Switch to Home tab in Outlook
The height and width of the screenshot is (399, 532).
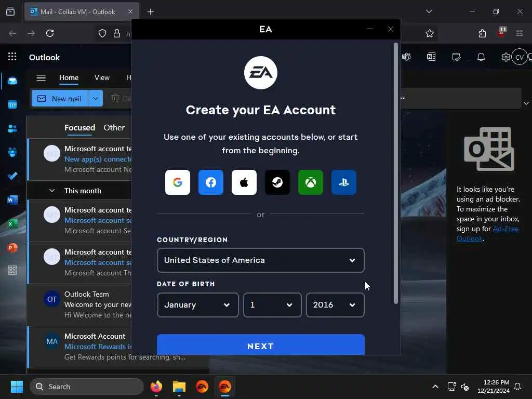tap(69, 78)
